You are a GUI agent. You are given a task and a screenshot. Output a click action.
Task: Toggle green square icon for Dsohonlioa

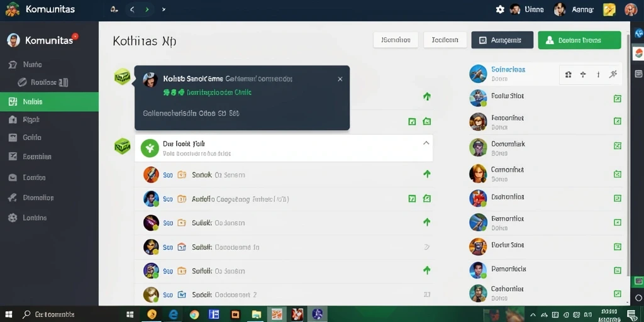coord(617,198)
